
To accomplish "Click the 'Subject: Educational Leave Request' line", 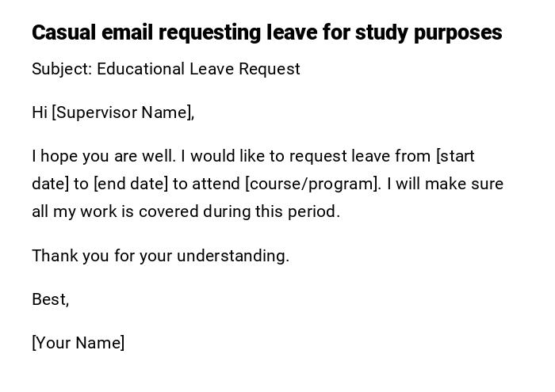I will pos(166,69).
